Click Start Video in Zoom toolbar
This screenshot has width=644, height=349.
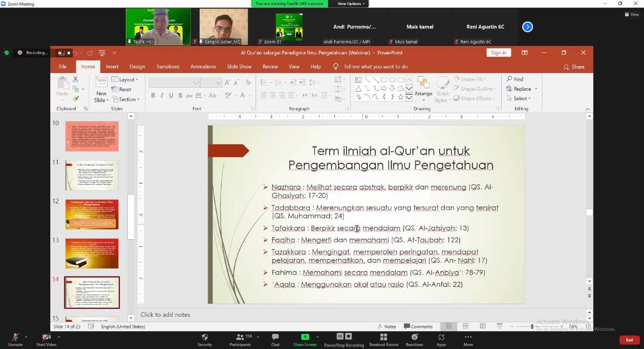pos(46,340)
